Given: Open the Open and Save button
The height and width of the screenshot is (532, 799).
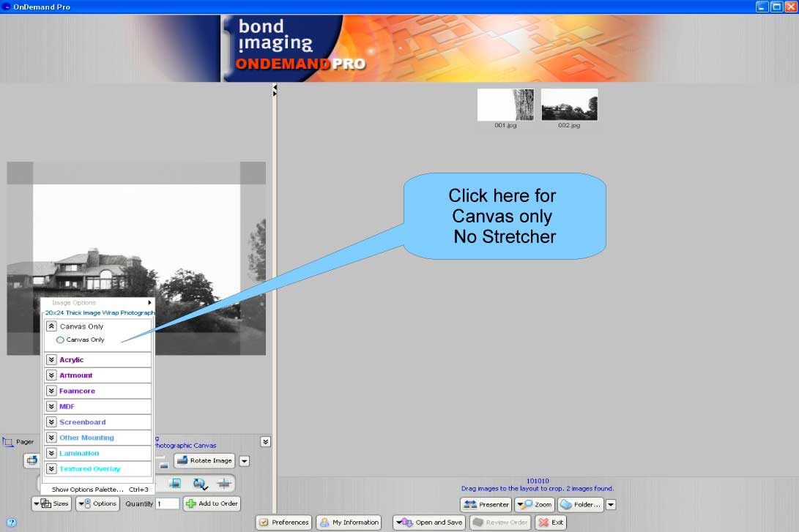Looking at the screenshot, I should tap(428, 522).
